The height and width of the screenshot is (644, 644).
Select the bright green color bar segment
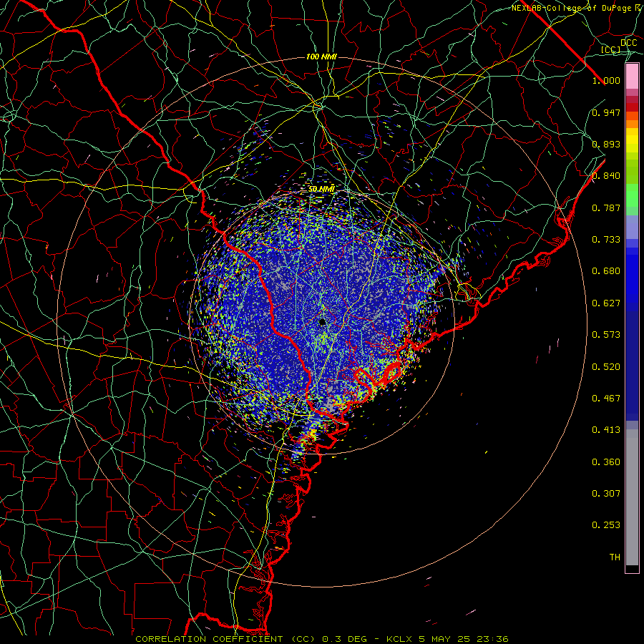tap(632, 195)
